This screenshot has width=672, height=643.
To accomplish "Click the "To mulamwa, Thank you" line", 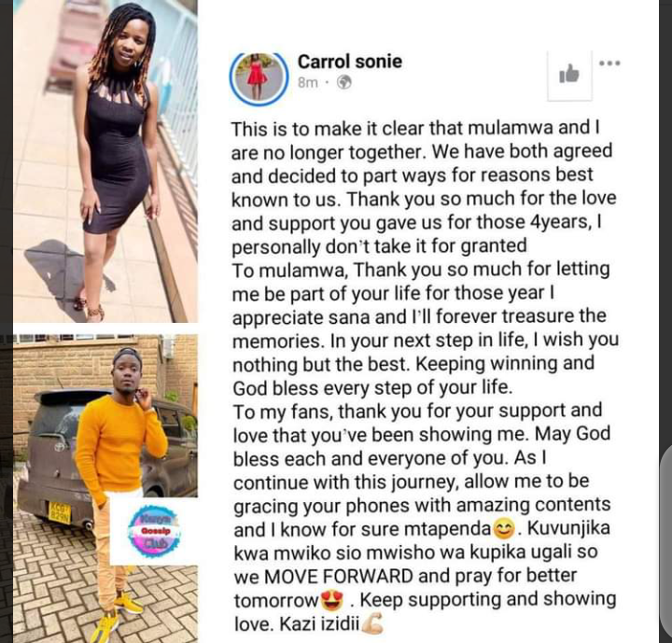I will [x=420, y=270].
